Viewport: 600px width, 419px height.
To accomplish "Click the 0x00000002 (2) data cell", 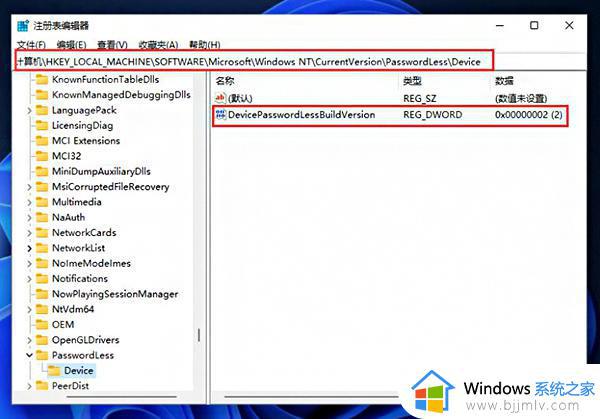I will coord(528,114).
